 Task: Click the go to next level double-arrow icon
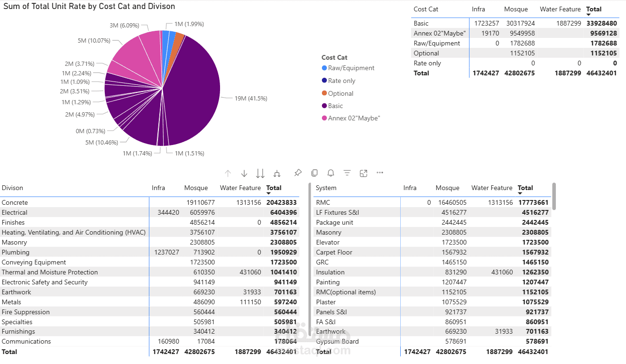point(260,173)
